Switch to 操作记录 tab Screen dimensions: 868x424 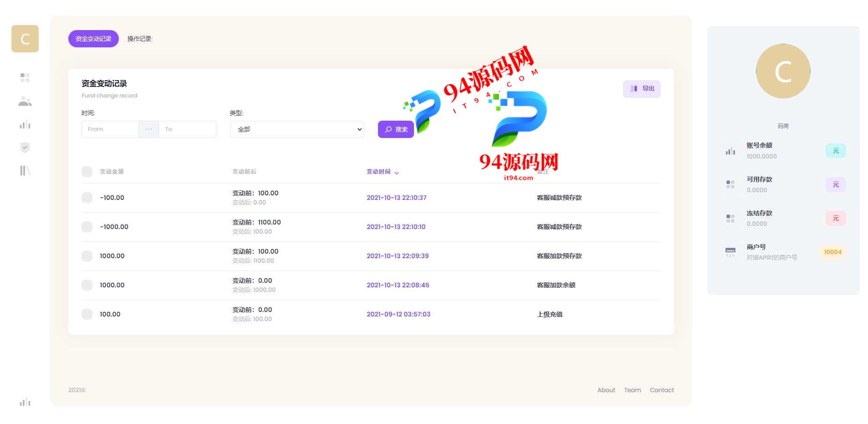[x=139, y=39]
